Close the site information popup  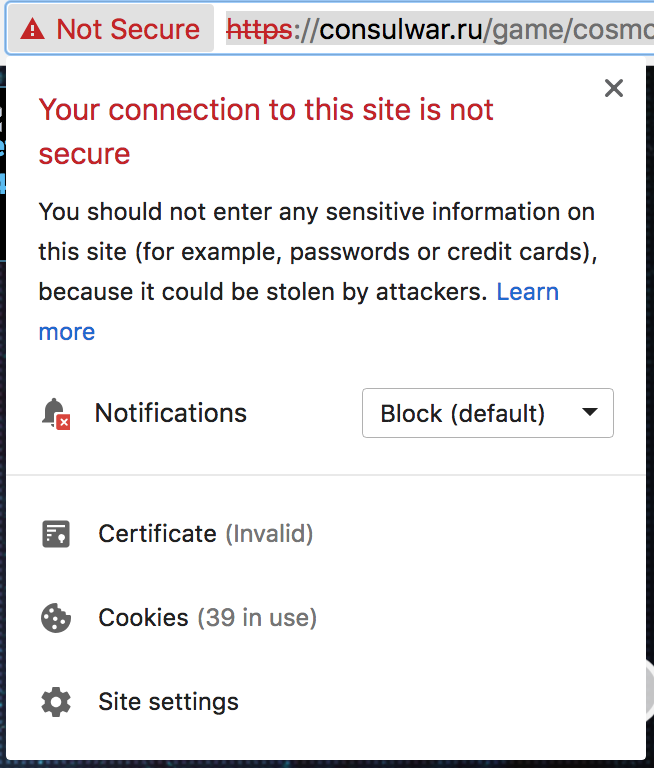(x=614, y=88)
